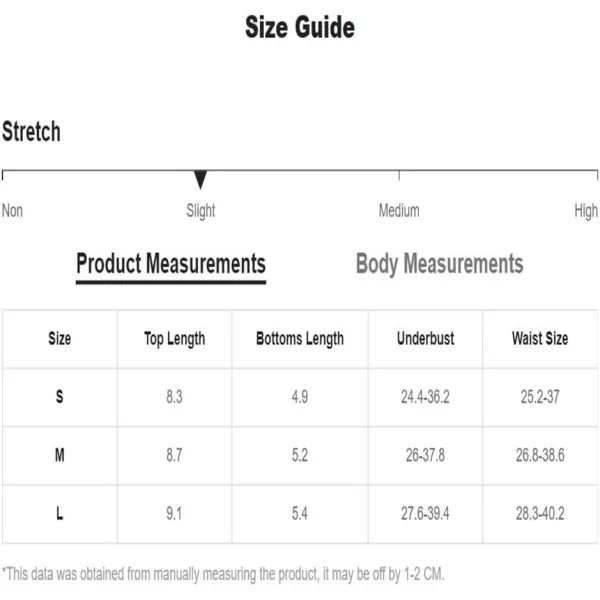This screenshot has width=600, height=600.
Task: Click the Medium stretch label
Action: click(x=399, y=211)
